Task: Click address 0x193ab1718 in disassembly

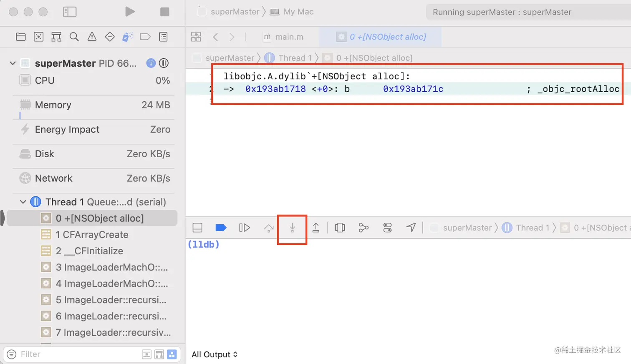Action: coord(275,89)
